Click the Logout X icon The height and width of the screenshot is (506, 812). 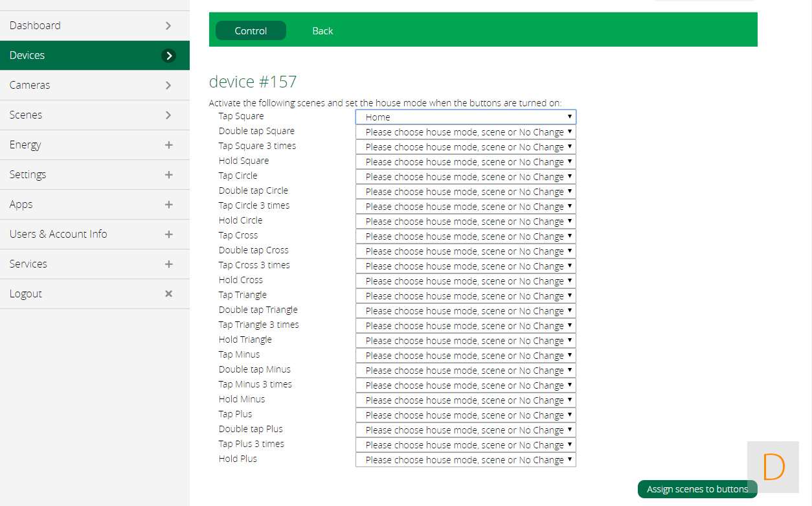pos(168,294)
